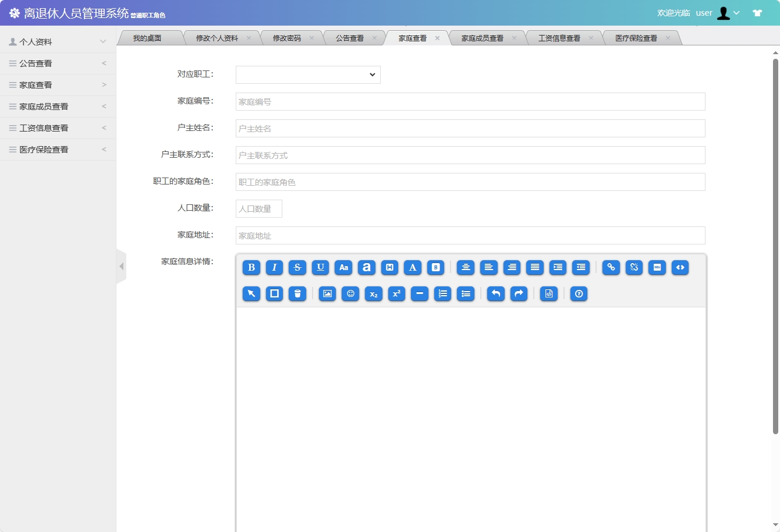780x532 pixels.
Task: Center-align text in the editor
Action: tap(465, 267)
